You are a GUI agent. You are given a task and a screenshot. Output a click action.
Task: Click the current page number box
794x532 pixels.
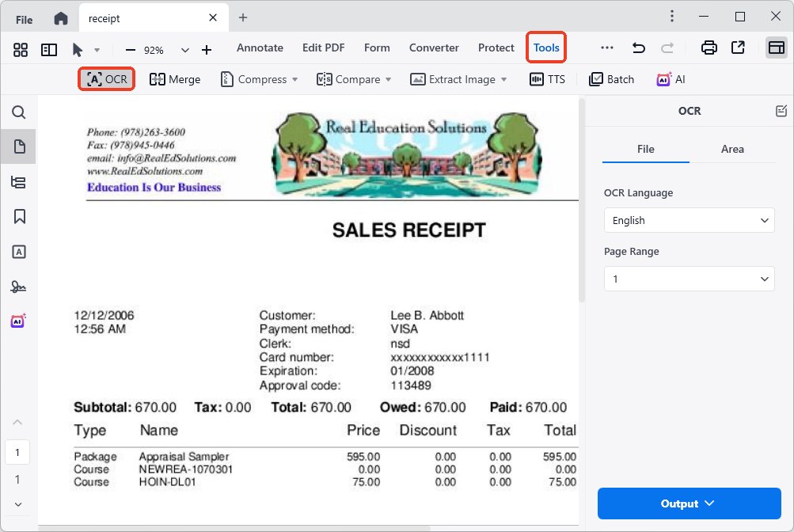click(17, 453)
